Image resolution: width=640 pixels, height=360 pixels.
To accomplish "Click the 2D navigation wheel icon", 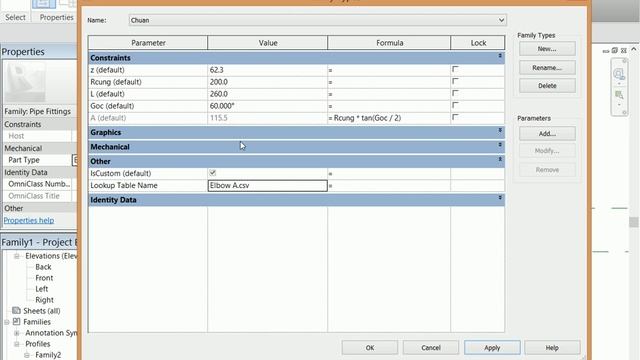I will [619, 74].
